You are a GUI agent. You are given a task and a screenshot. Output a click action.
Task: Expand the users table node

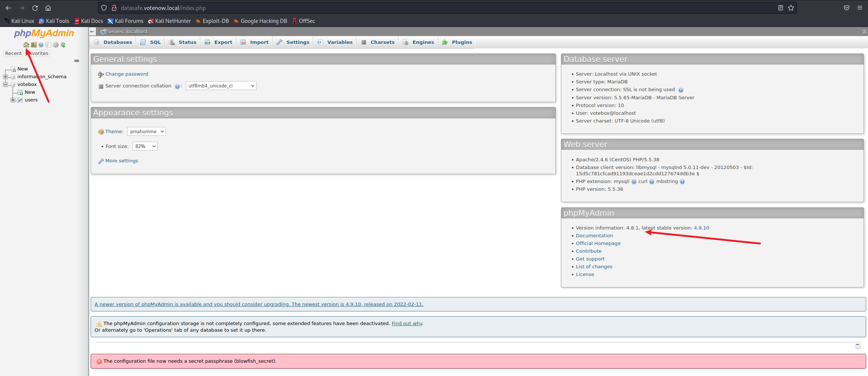(x=13, y=100)
